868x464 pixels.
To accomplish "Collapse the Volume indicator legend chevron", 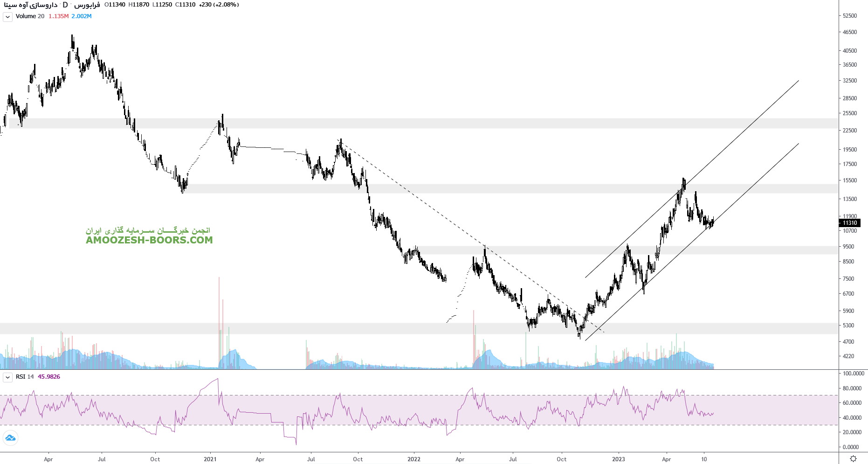I will pos(7,17).
